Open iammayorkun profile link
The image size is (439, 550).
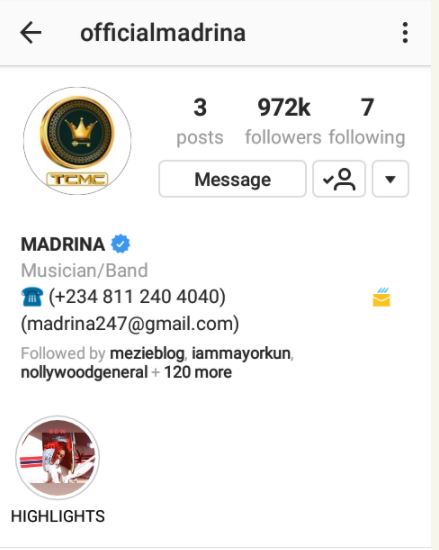[241, 354]
